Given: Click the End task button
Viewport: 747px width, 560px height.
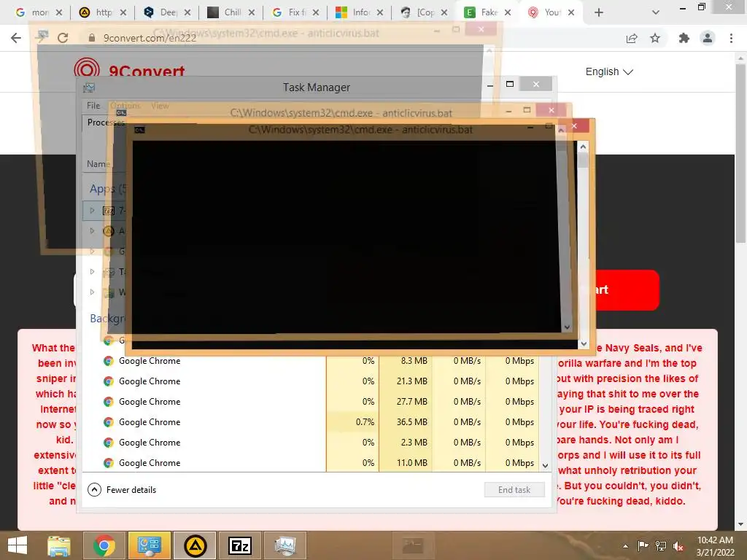Looking at the screenshot, I should click(x=514, y=490).
